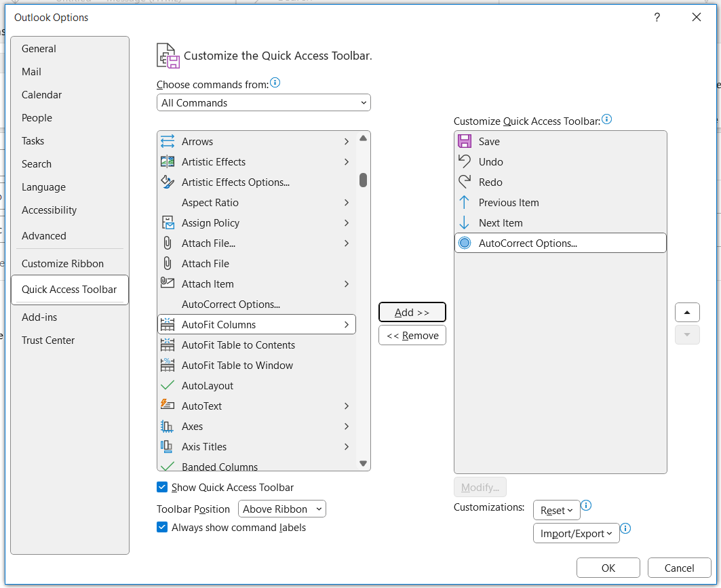721x588 pixels.
Task: Click the AutoFit Table to Window icon
Action: pos(168,365)
